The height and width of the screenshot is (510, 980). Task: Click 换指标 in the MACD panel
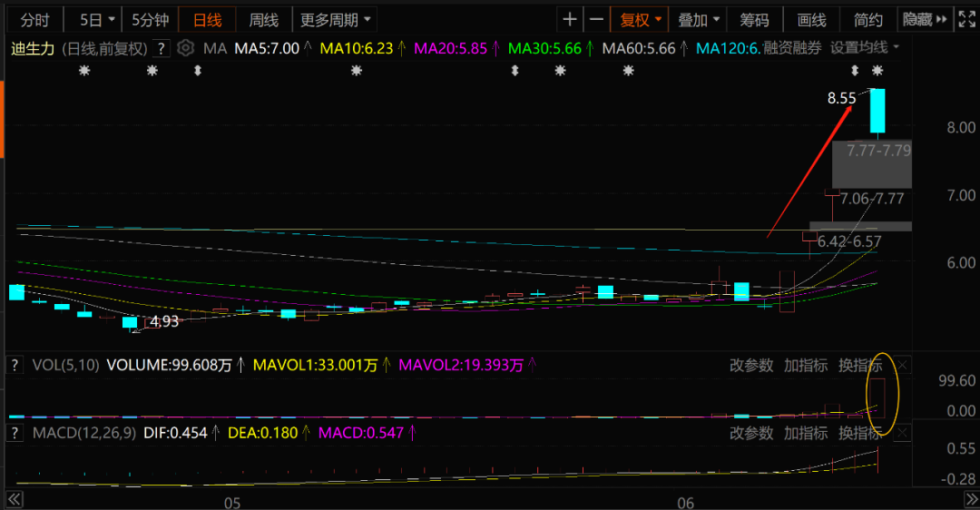(x=860, y=433)
